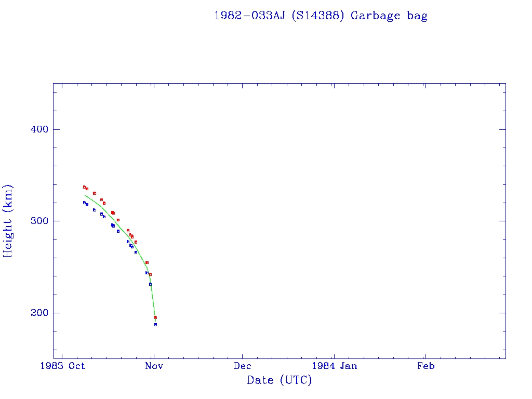Click the start of the green curve
Image resolution: width=532 pixels, height=399 pixels.
[85, 195]
